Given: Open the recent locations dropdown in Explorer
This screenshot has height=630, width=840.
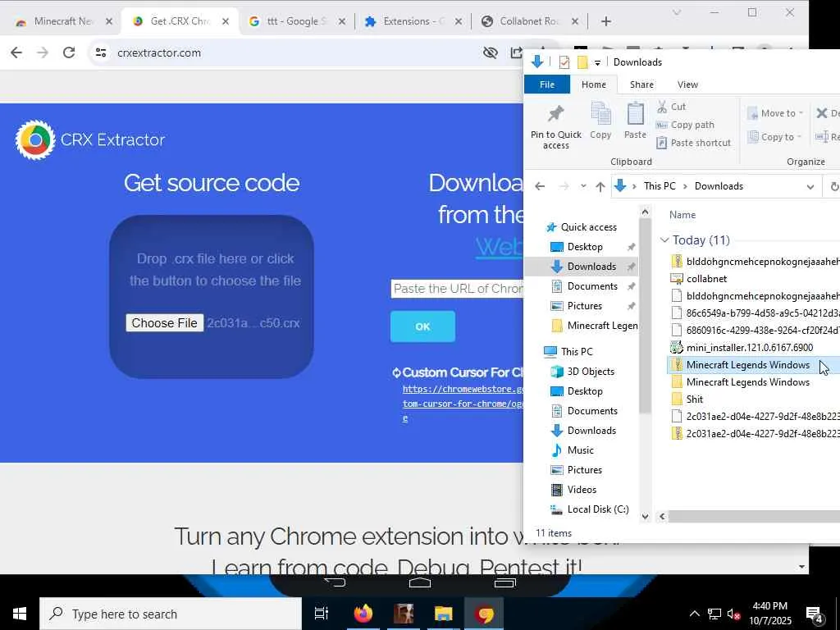Looking at the screenshot, I should 583,186.
